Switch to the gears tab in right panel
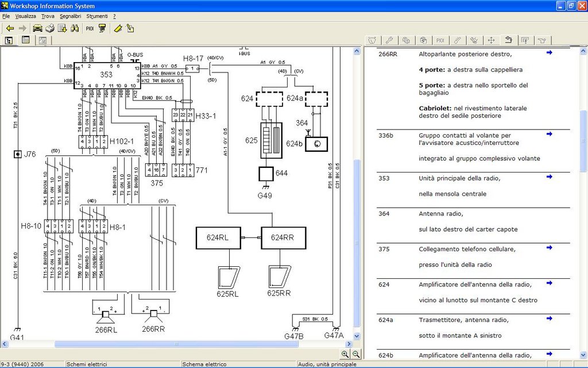This screenshot has width=588, height=368. pyautogui.click(x=406, y=40)
